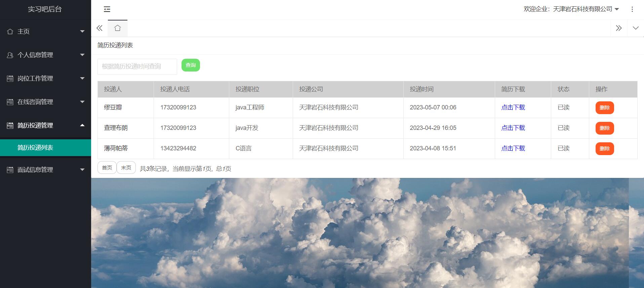This screenshot has height=288, width=644.
Task: Delete the 查理布朗 submission row
Action: tap(605, 128)
